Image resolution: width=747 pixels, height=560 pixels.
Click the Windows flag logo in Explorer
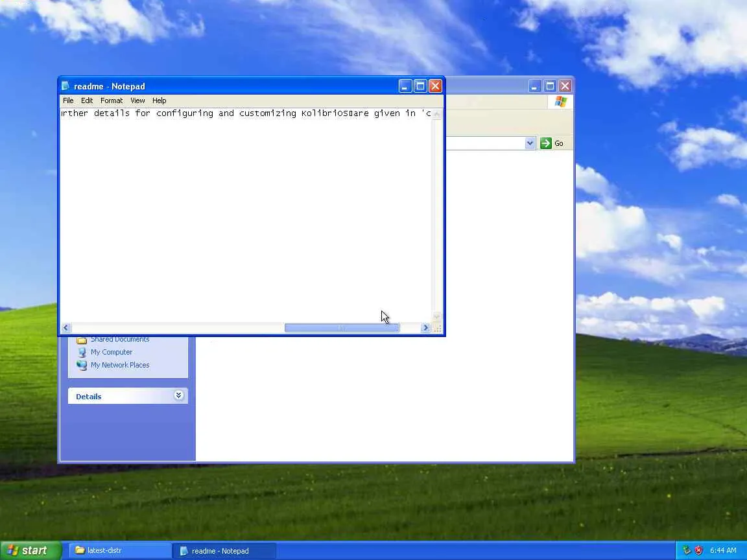tap(560, 101)
